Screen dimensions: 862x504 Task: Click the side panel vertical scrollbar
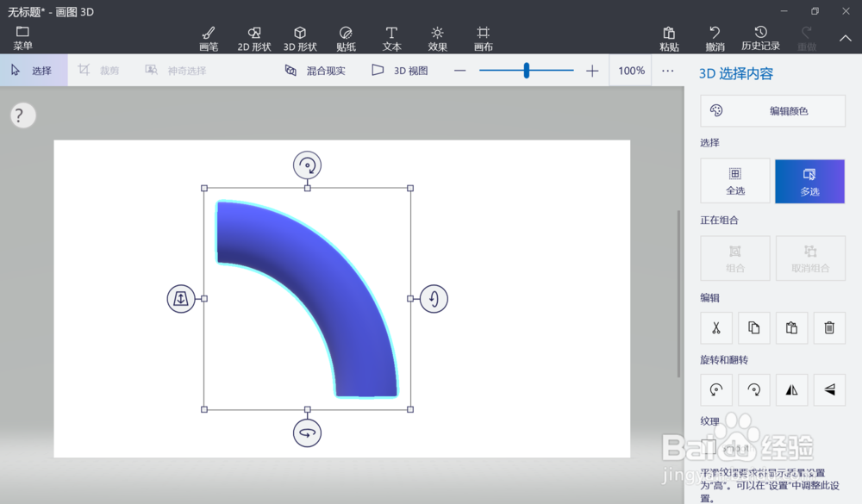click(679, 294)
